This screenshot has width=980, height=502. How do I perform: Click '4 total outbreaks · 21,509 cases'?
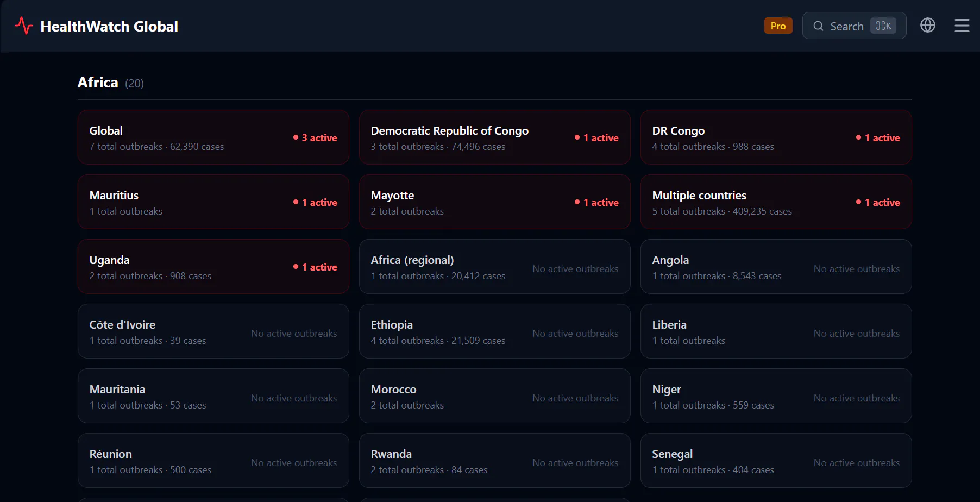(438, 341)
